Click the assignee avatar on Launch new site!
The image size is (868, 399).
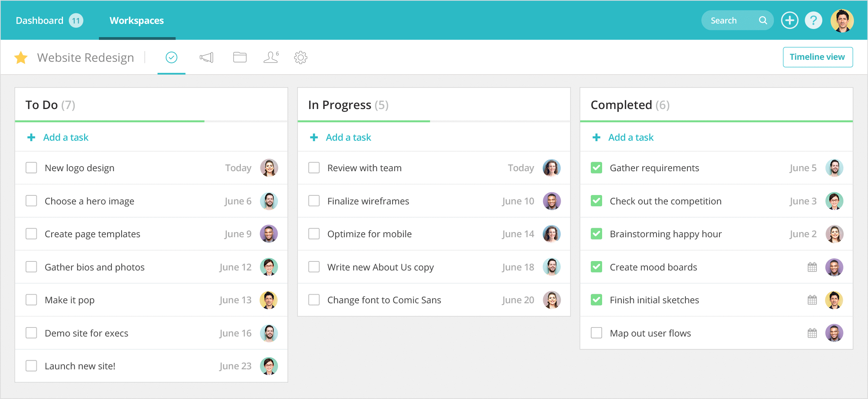pos(269,366)
